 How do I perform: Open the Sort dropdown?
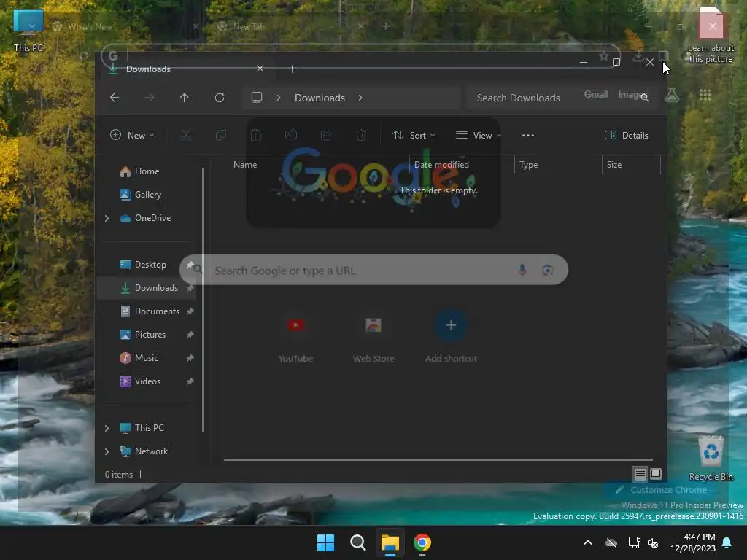coord(413,135)
